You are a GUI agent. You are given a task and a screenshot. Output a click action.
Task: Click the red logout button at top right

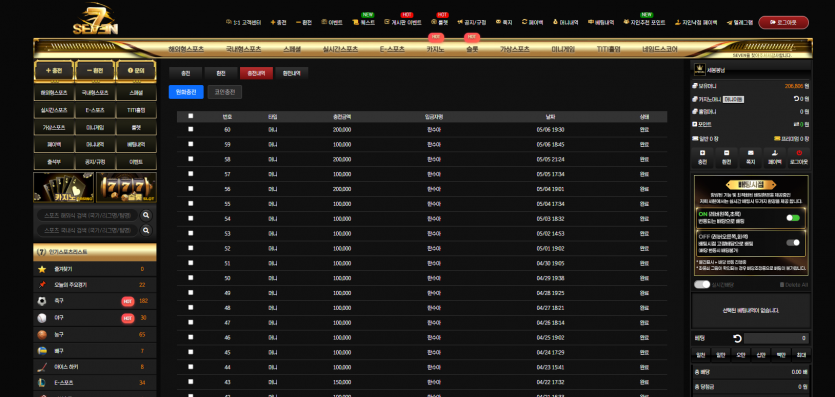[783, 22]
